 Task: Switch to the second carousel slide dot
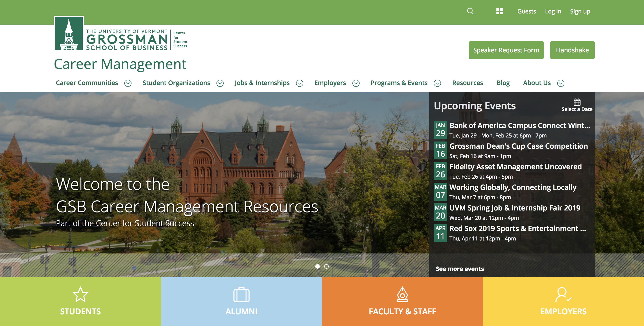(326, 266)
